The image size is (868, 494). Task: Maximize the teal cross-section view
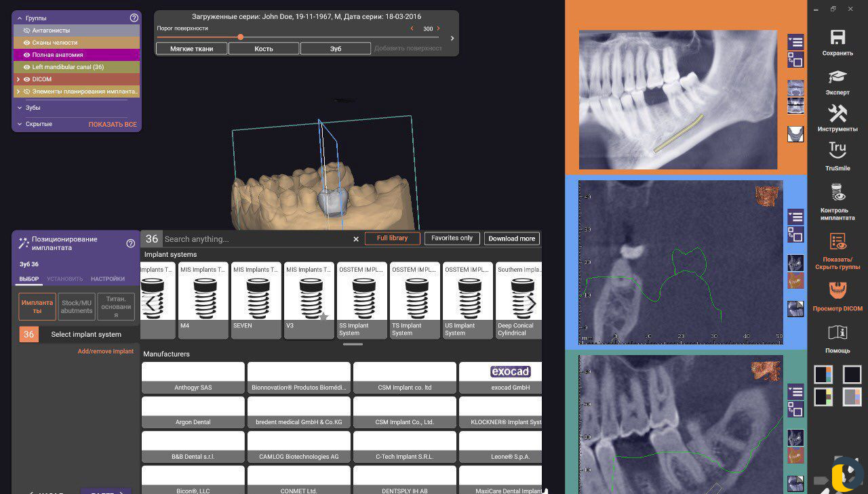pos(795,409)
